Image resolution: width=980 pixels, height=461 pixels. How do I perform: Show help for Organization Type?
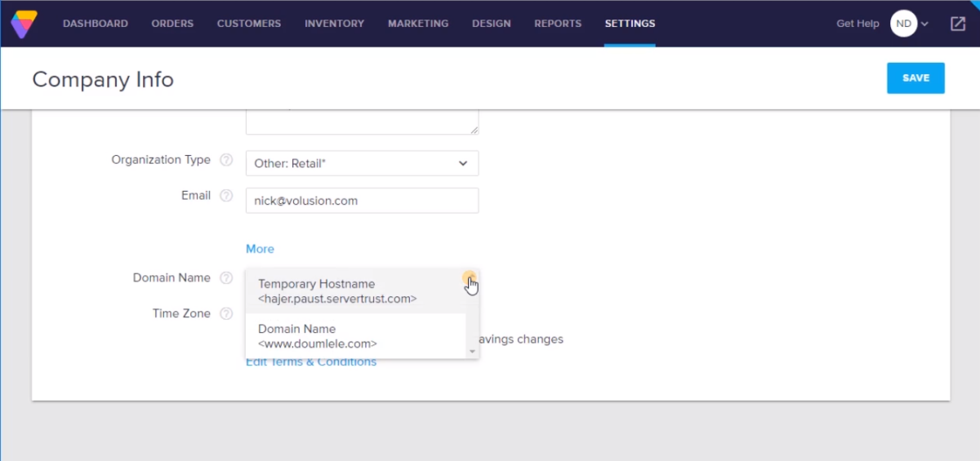tap(226, 161)
